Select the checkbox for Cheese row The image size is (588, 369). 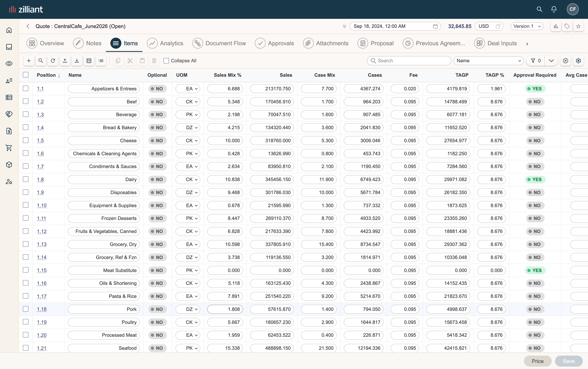coord(26,140)
